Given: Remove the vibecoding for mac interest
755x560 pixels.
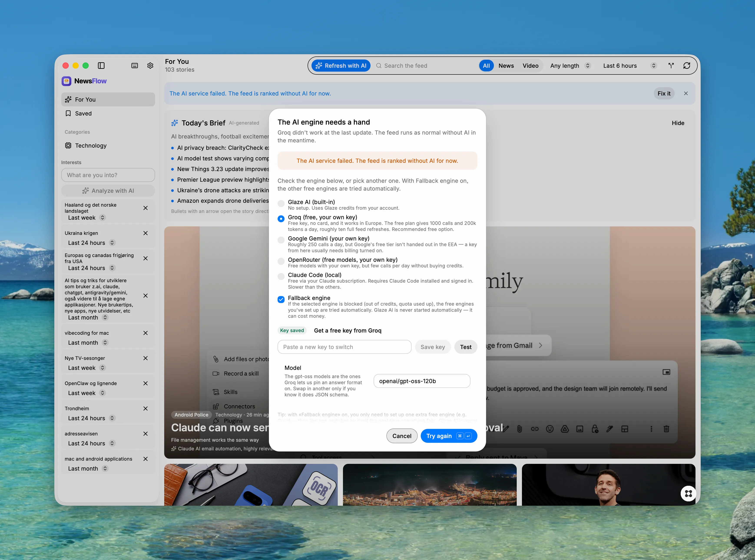Looking at the screenshot, I should tap(146, 333).
